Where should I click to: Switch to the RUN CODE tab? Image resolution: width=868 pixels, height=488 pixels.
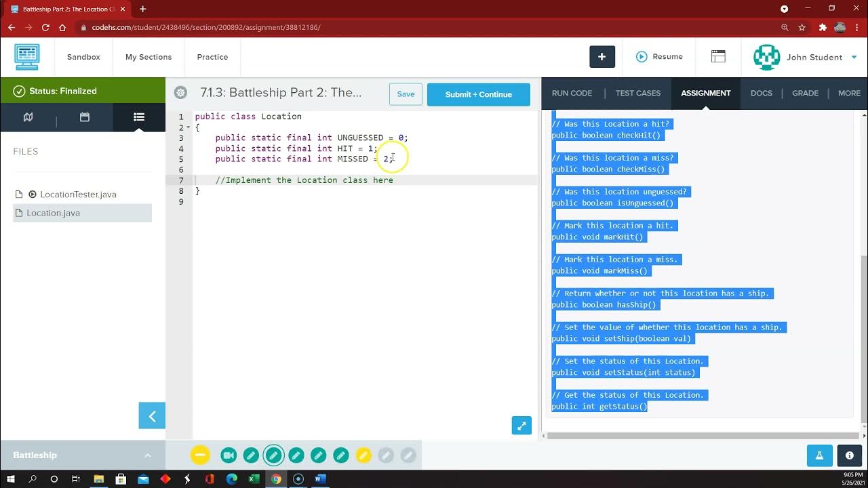572,94
